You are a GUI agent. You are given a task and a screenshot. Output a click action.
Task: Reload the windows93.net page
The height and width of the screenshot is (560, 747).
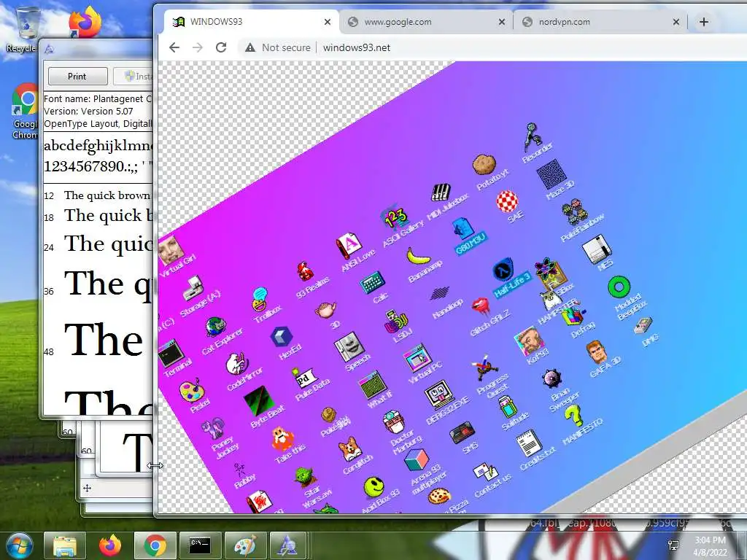click(x=221, y=47)
